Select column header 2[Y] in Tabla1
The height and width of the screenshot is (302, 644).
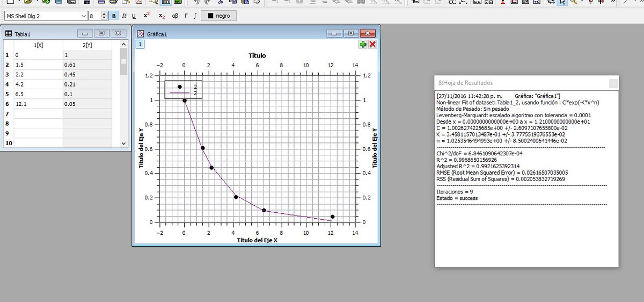[87, 45]
